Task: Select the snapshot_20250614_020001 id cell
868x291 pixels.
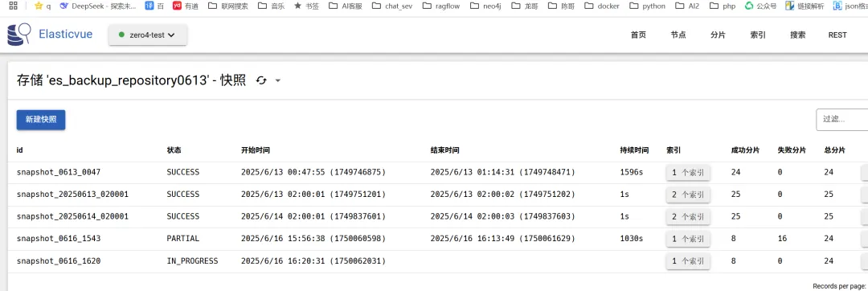Action: [x=72, y=217]
